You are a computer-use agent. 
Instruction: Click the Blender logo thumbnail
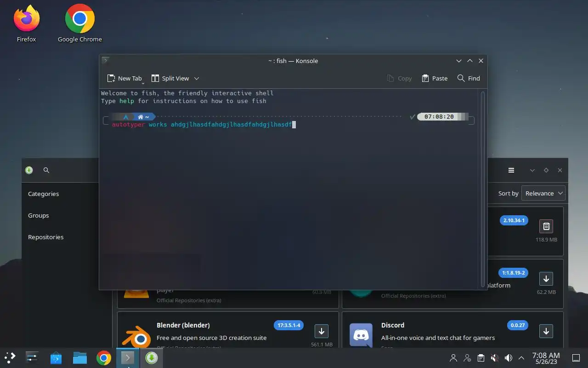136,337
